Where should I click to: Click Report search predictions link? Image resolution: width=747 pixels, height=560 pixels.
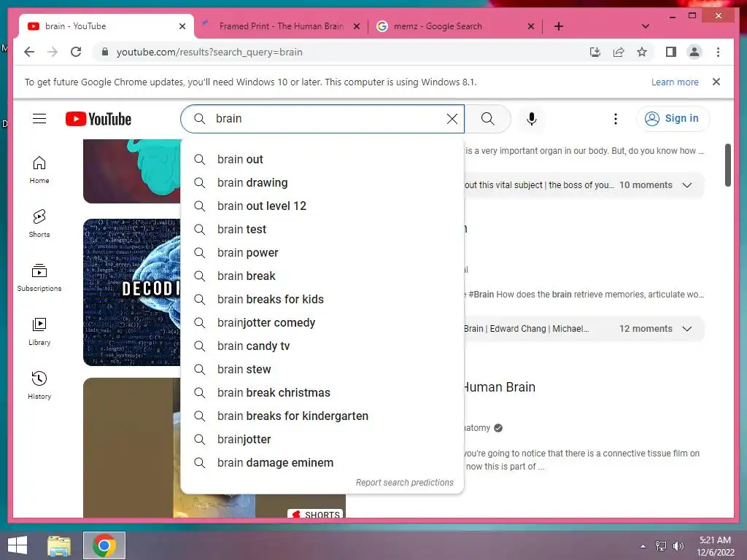404,483
